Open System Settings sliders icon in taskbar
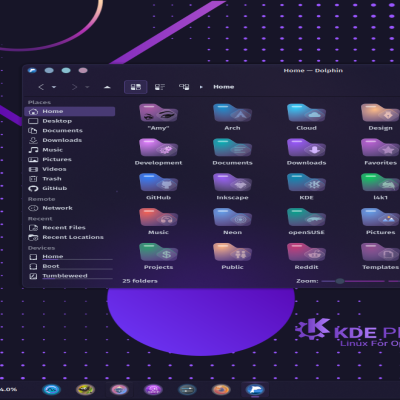This screenshot has width=400, height=400. click(187, 389)
